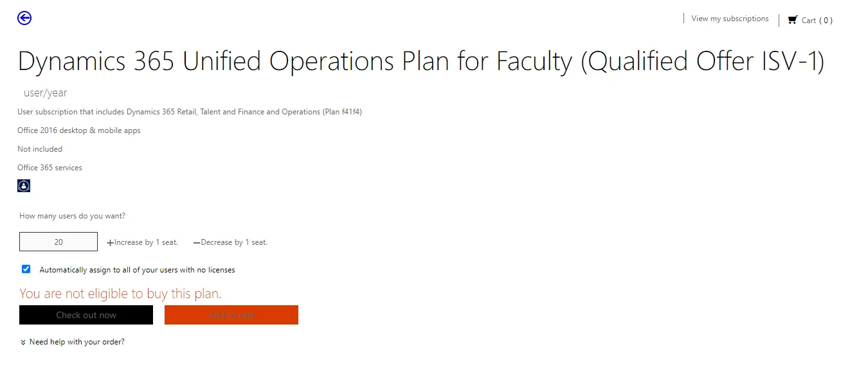This screenshot has width=868, height=383.
Task: Click the 'You are not eligible' message
Action: tap(120, 294)
